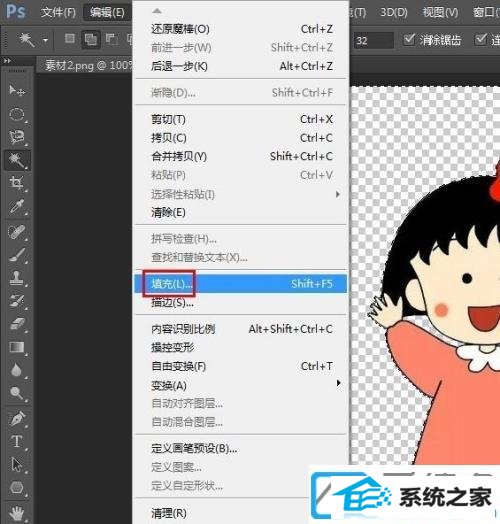Click the 素材2.png document tab
This screenshot has width=500, height=524.
(x=89, y=65)
